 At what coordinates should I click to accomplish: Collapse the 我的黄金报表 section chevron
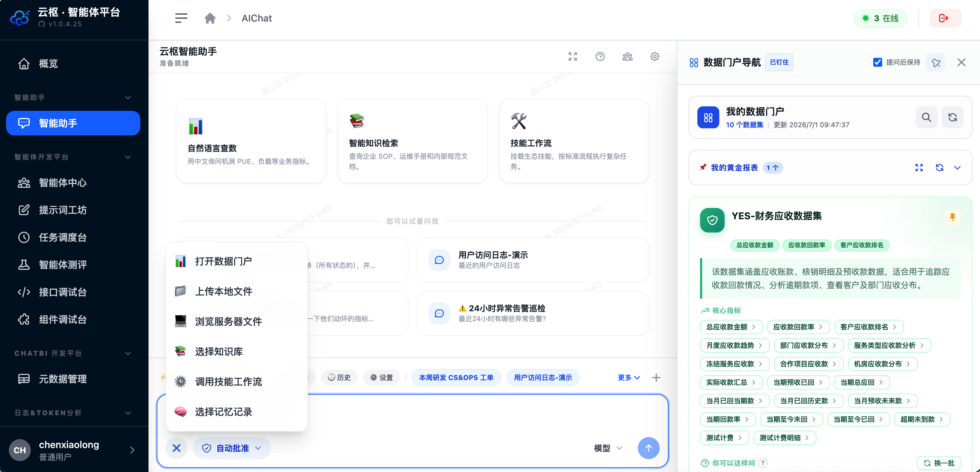click(x=957, y=168)
